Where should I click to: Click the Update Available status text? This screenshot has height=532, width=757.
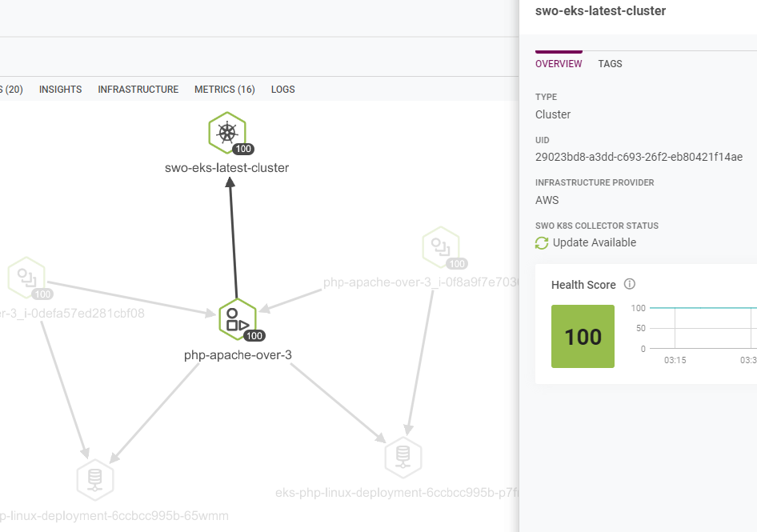click(594, 243)
